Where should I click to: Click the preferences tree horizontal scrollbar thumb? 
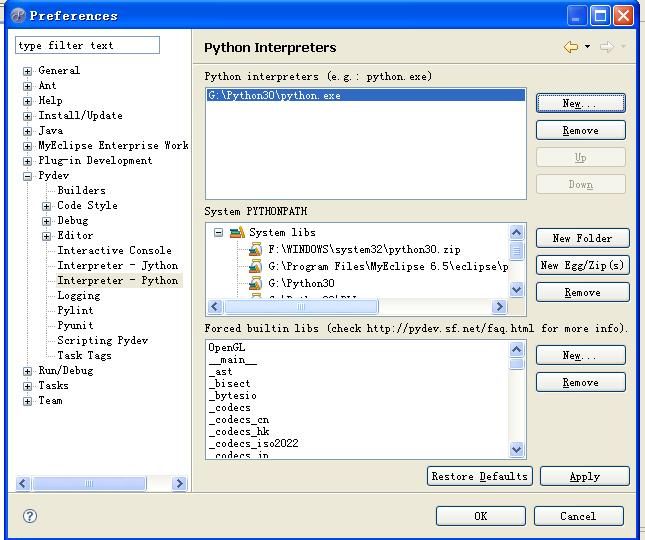point(89,483)
